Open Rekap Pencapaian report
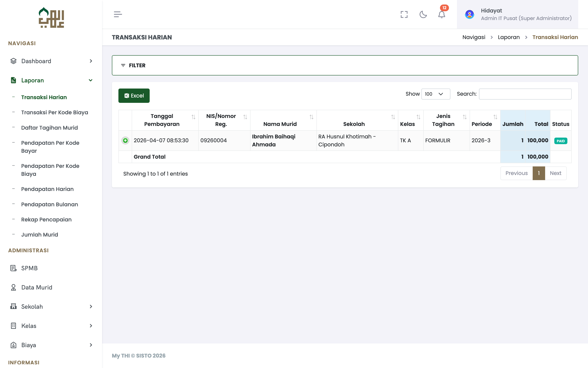588x368 pixels. pos(46,220)
